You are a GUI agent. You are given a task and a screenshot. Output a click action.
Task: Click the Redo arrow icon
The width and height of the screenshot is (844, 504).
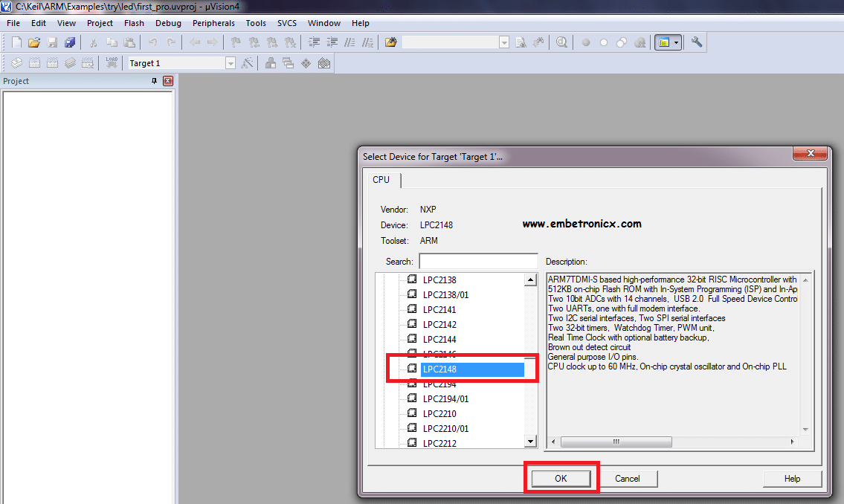point(171,42)
